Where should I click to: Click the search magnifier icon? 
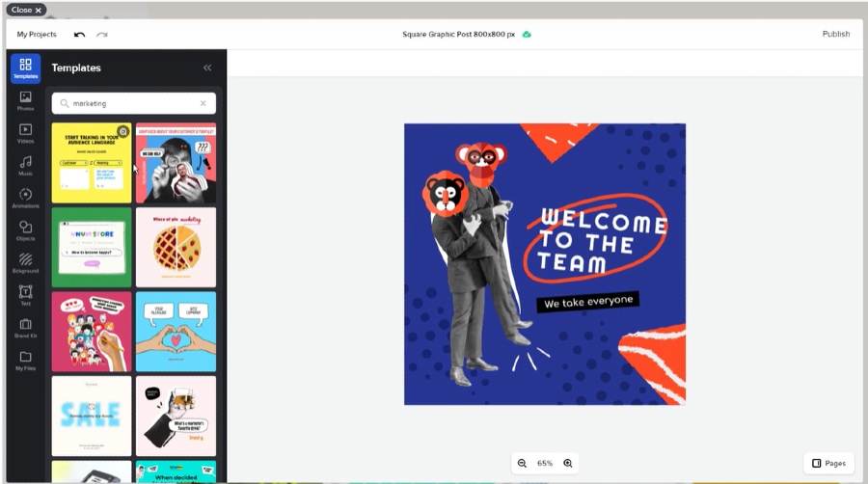click(65, 103)
